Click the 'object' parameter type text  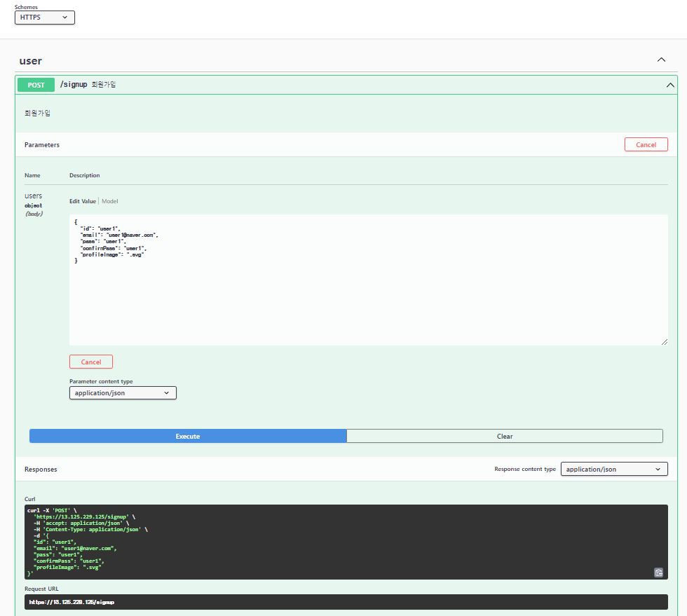34,205
